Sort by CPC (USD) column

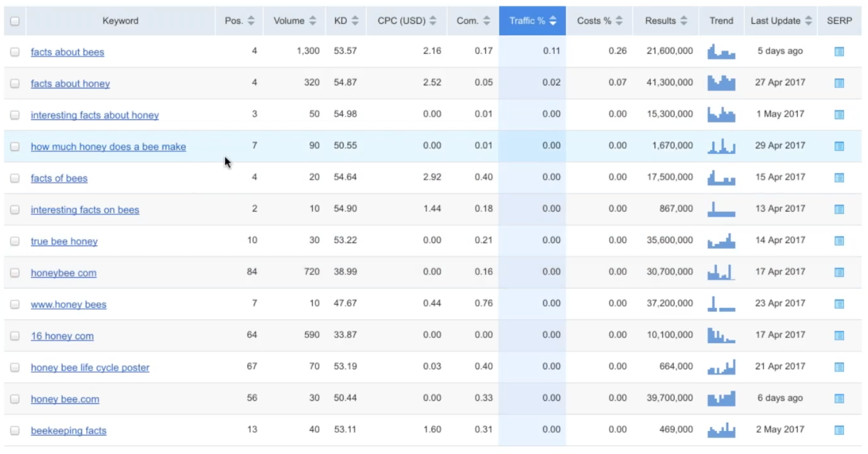pos(407,21)
